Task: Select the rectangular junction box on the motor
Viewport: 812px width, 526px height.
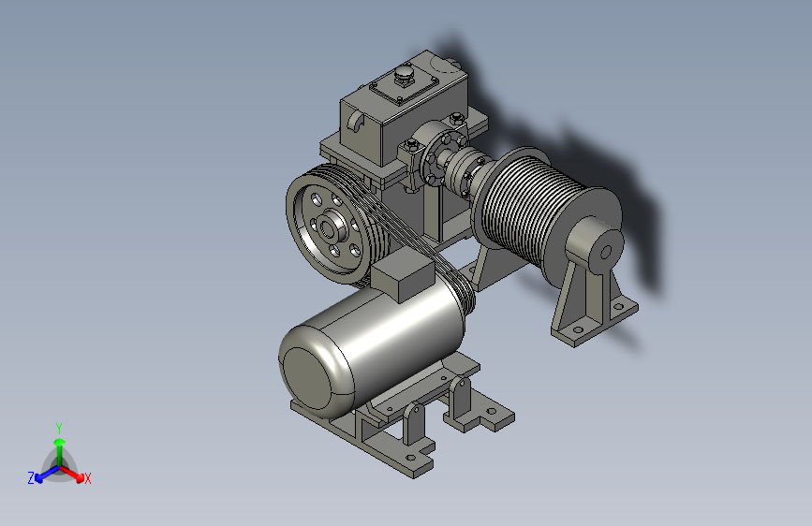Action: (403, 276)
